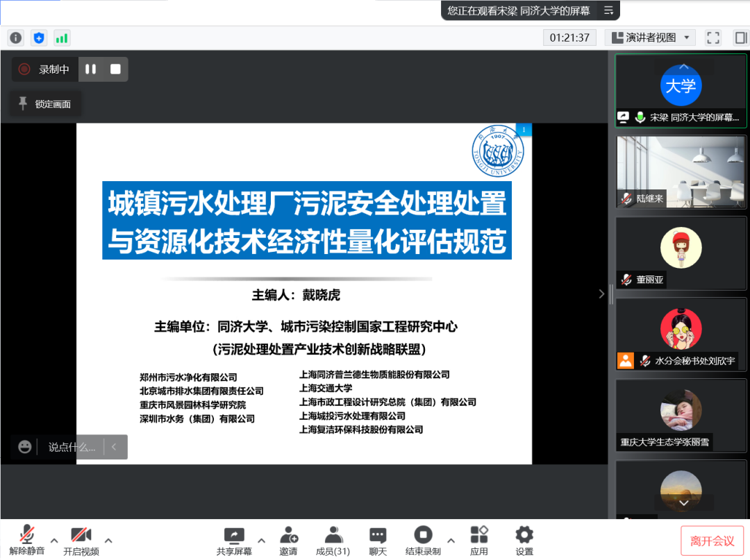The image size is (750, 560).
Task: Expand audio options arrow beside 解除静音
Action: 54,541
